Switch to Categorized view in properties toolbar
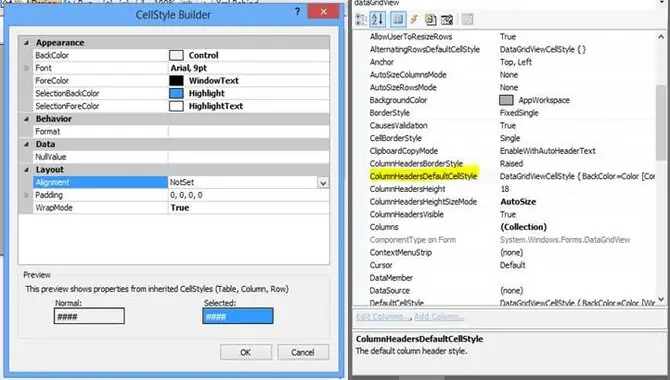The height and width of the screenshot is (380, 670). coord(361,19)
